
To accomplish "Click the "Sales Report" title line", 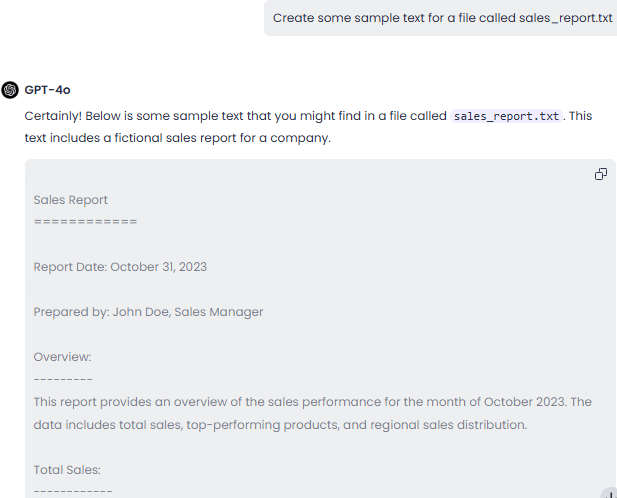I will [70, 200].
